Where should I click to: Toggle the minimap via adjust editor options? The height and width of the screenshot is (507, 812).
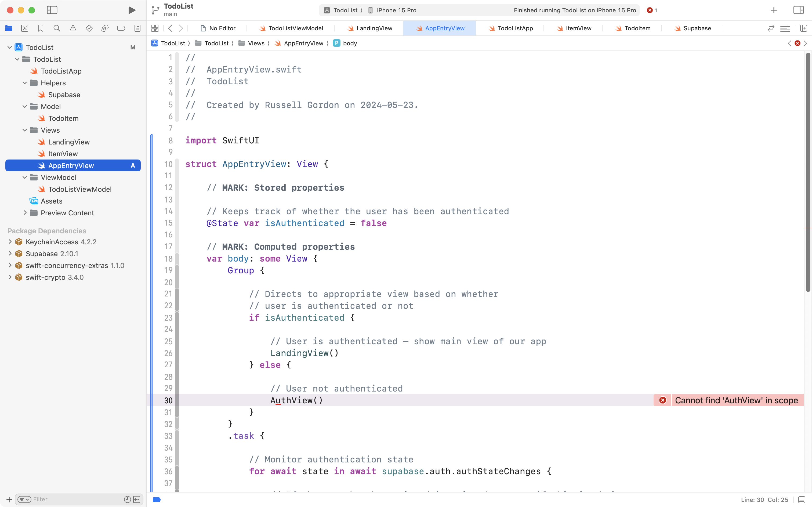click(x=785, y=28)
